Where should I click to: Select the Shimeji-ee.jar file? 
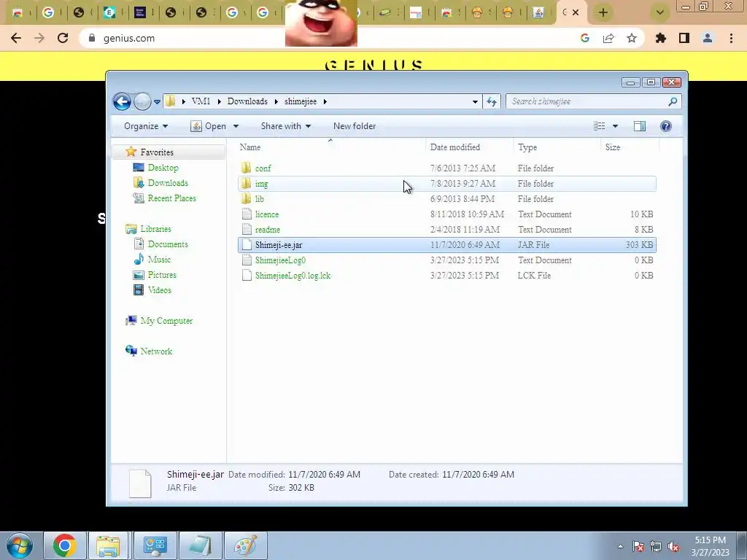446,245
